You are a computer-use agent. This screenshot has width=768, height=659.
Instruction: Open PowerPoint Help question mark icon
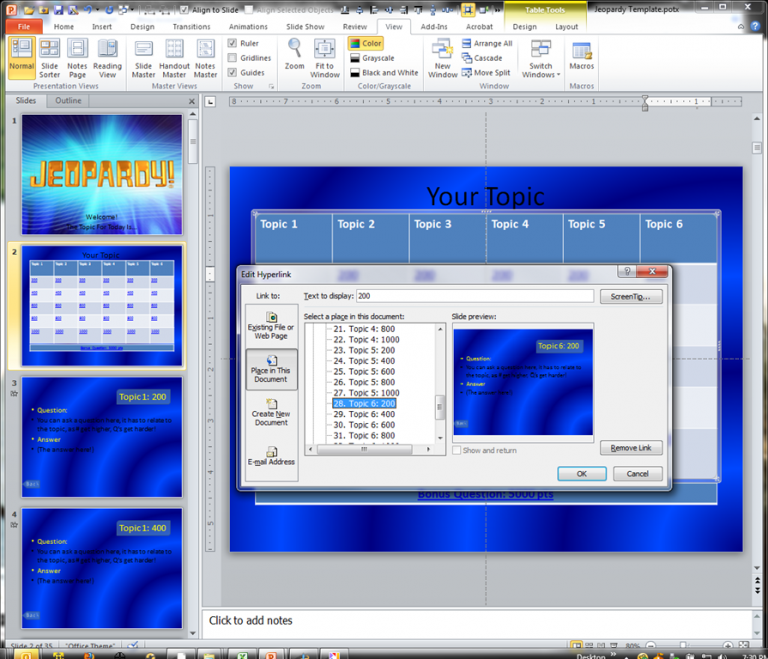point(756,26)
